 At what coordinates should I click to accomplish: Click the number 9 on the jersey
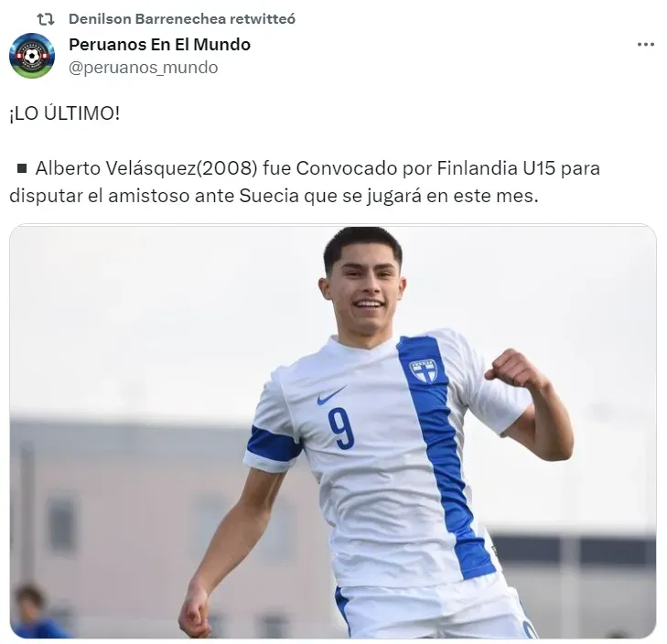click(x=340, y=428)
